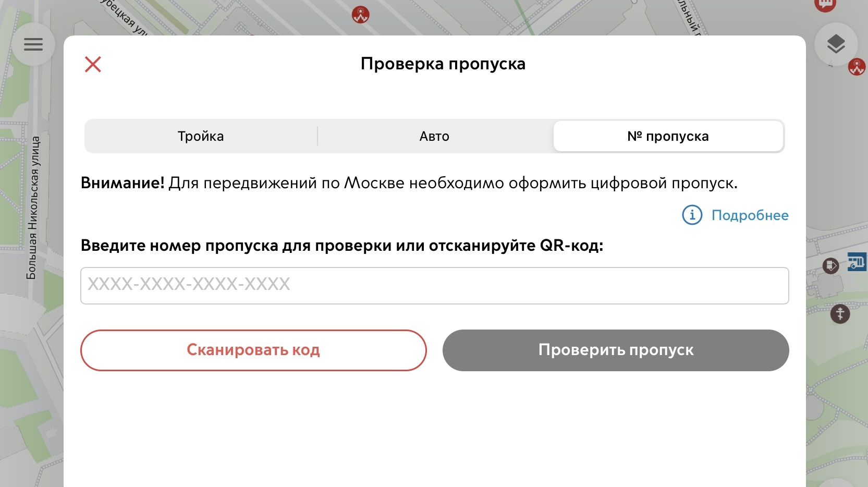The height and width of the screenshot is (487, 868).
Task: Switch to the Тройка tab
Action: [201, 136]
